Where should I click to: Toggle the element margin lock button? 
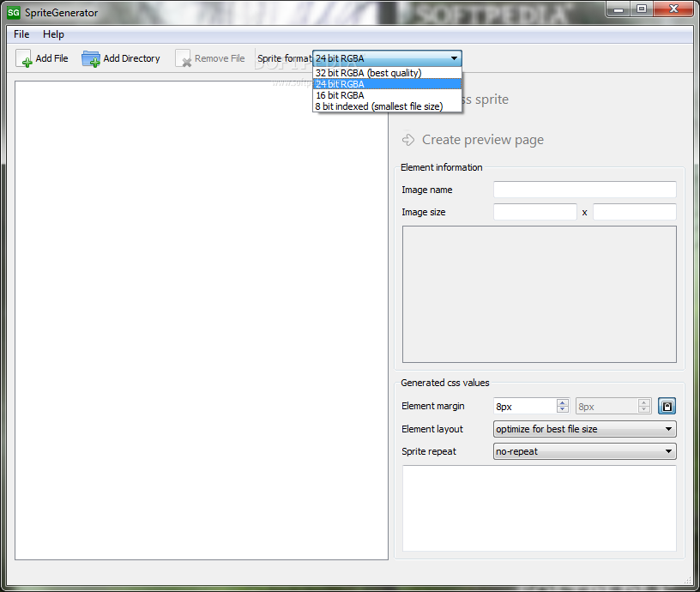(x=667, y=407)
